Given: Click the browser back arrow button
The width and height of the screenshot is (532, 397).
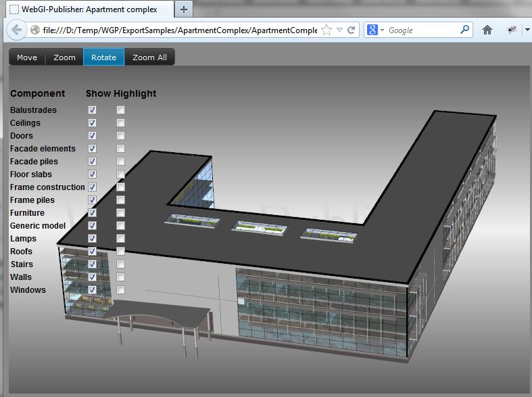Looking at the screenshot, I should [16, 30].
